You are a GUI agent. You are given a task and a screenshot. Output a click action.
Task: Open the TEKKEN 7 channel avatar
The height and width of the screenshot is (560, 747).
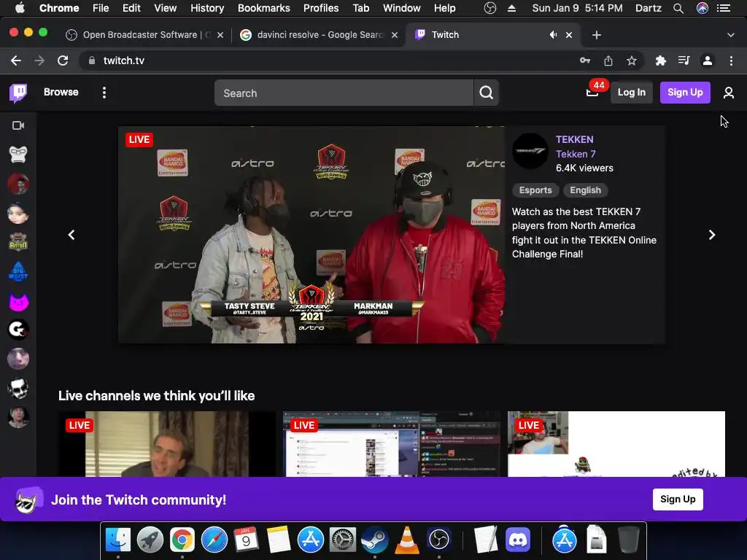point(530,151)
